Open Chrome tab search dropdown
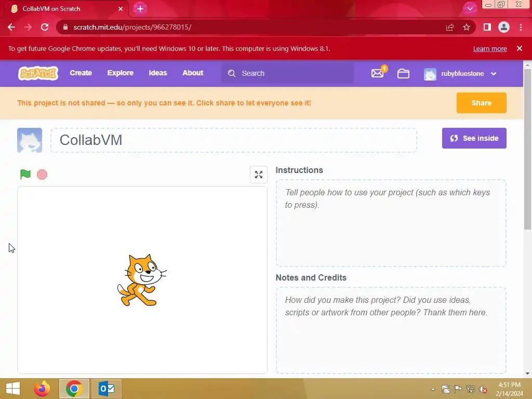The height and width of the screenshot is (399, 532). [470, 8]
